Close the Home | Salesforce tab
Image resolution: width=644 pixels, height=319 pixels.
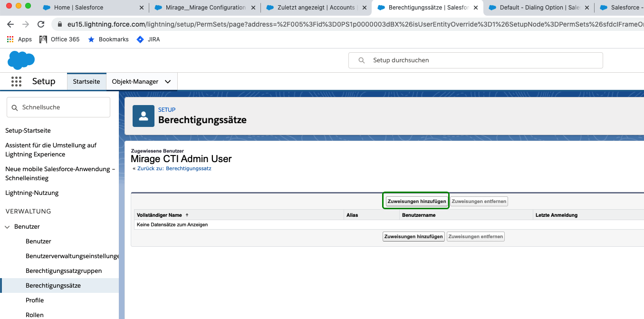tap(142, 8)
